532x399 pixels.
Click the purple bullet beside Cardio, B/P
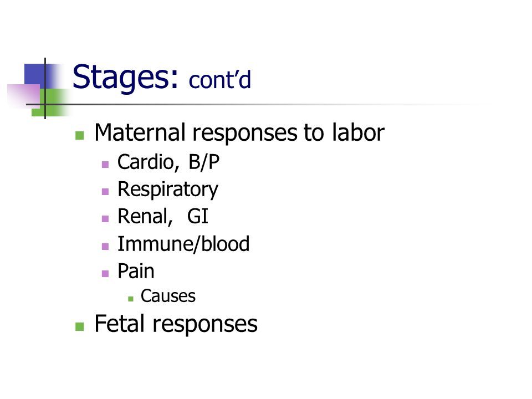tap(105, 165)
